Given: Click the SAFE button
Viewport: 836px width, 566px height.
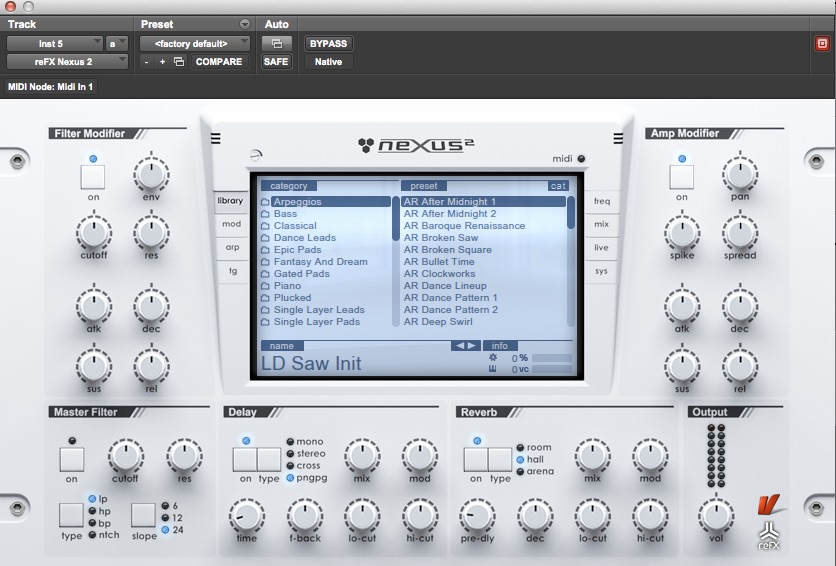Looking at the screenshot, I should pos(276,62).
